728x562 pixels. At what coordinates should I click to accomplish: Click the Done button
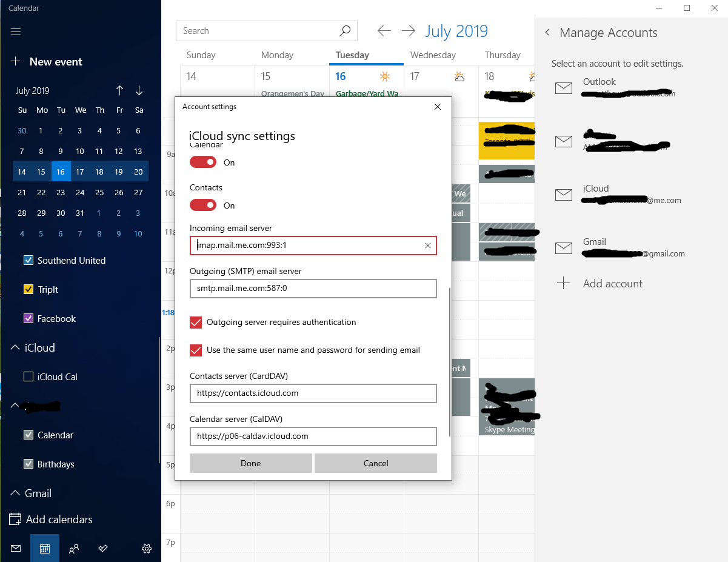(251, 463)
